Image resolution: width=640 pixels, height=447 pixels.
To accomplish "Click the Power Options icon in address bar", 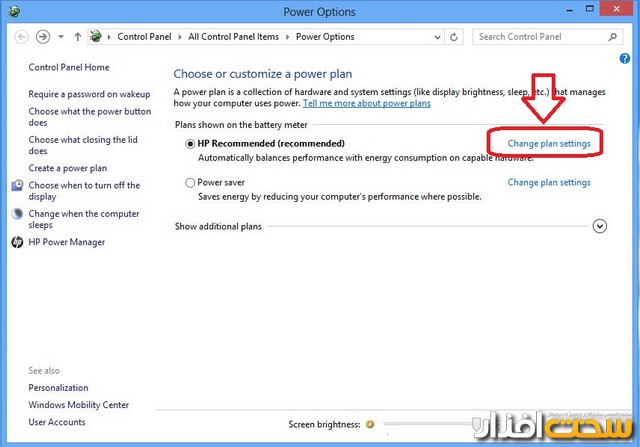I will point(96,37).
